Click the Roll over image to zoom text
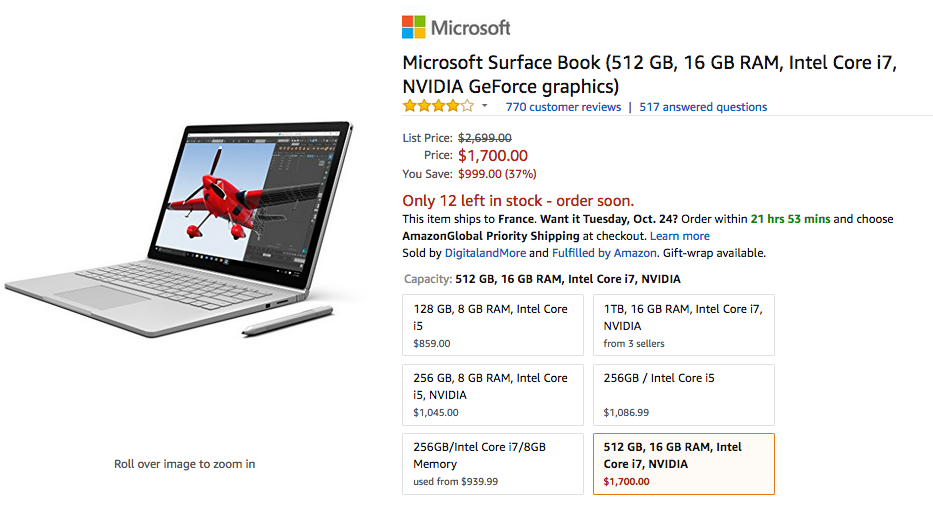This screenshot has height=509, width=933. click(x=184, y=464)
